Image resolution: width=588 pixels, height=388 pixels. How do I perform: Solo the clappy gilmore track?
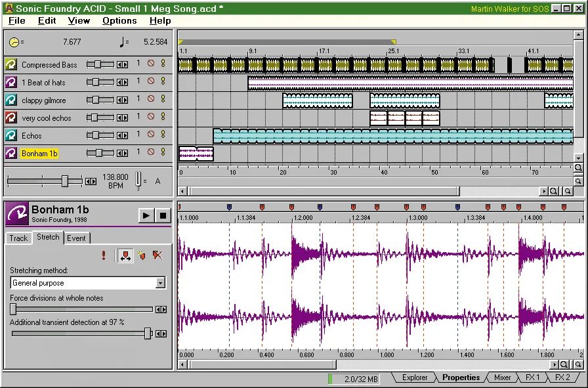tap(163, 98)
